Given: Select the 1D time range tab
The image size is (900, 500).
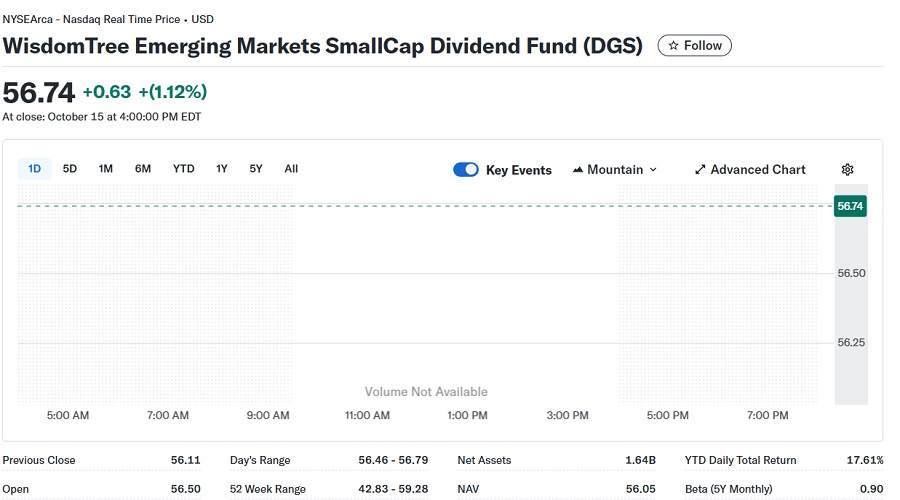Looking at the screenshot, I should [x=34, y=169].
